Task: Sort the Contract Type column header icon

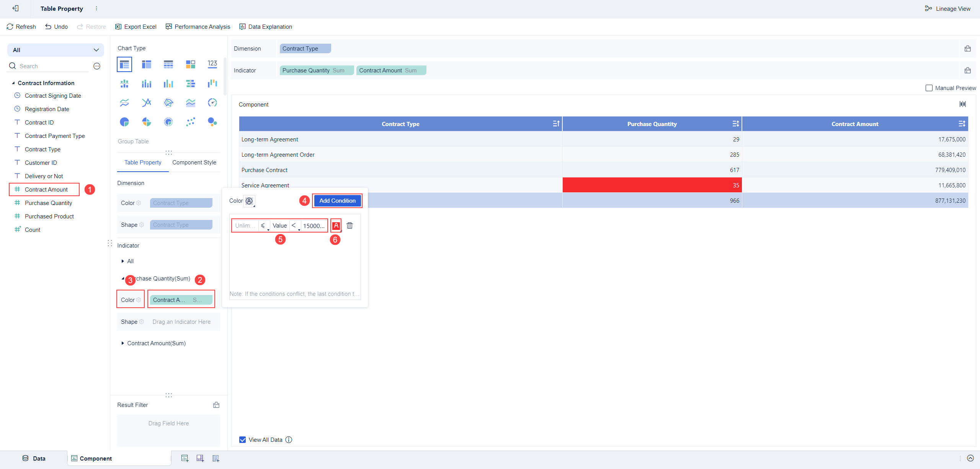Action: click(x=556, y=124)
